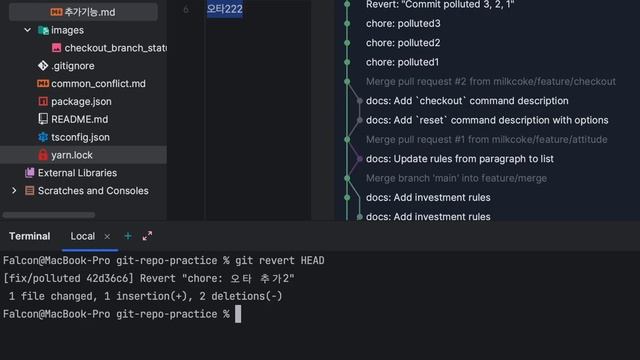Select commit adding checkout command description

pos(467,101)
